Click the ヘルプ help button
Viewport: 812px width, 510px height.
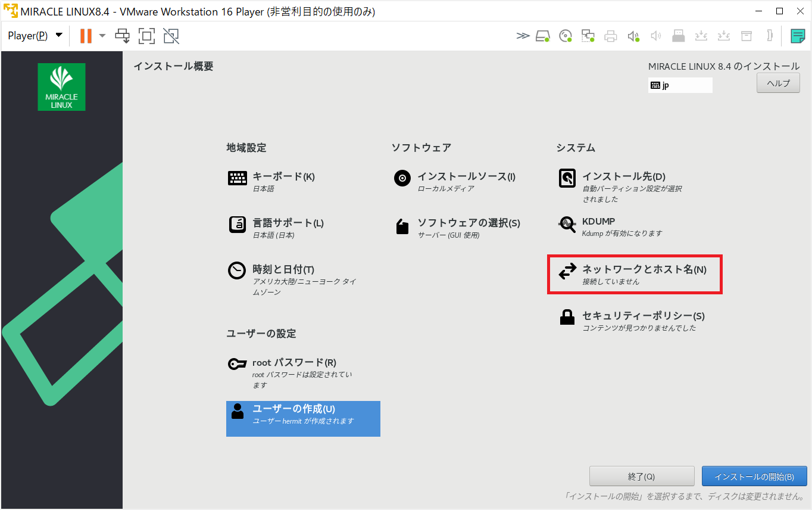tap(778, 83)
